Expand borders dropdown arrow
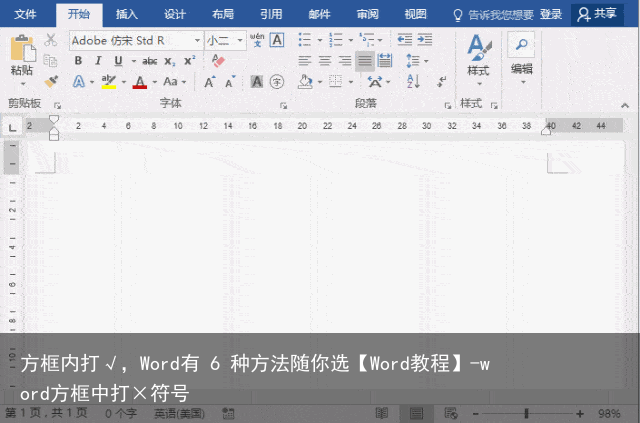 click(351, 82)
